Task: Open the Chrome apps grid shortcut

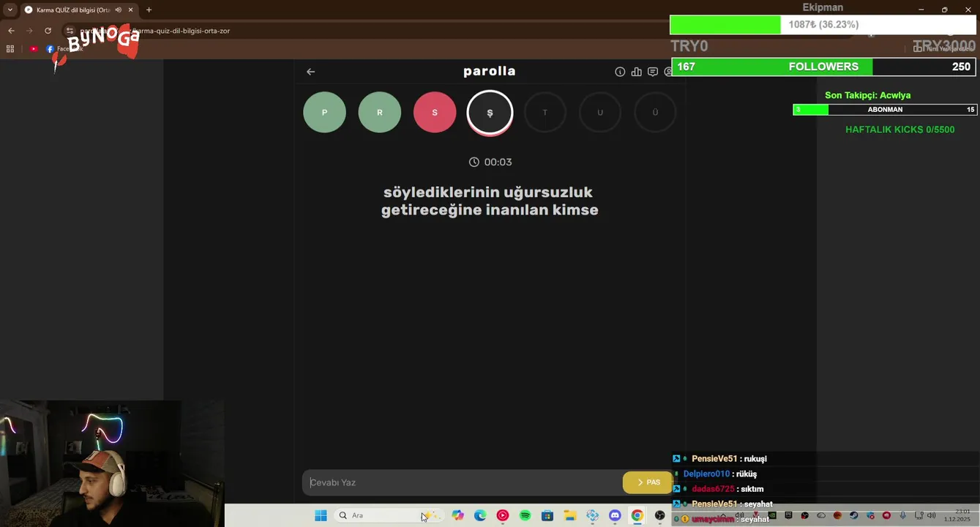Action: tap(10, 49)
